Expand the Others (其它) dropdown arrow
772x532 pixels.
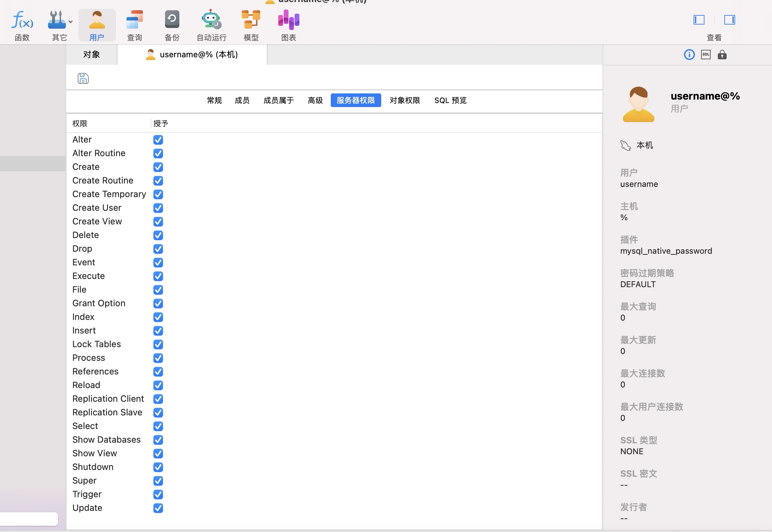click(71, 22)
